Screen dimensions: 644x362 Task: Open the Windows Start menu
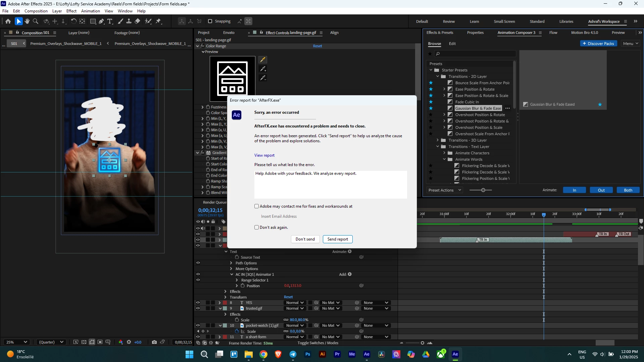[x=189, y=354]
